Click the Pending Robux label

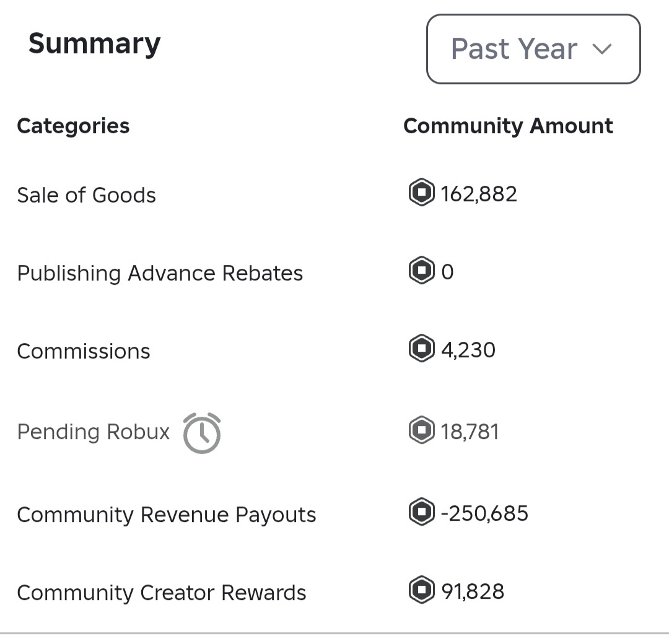point(93,432)
